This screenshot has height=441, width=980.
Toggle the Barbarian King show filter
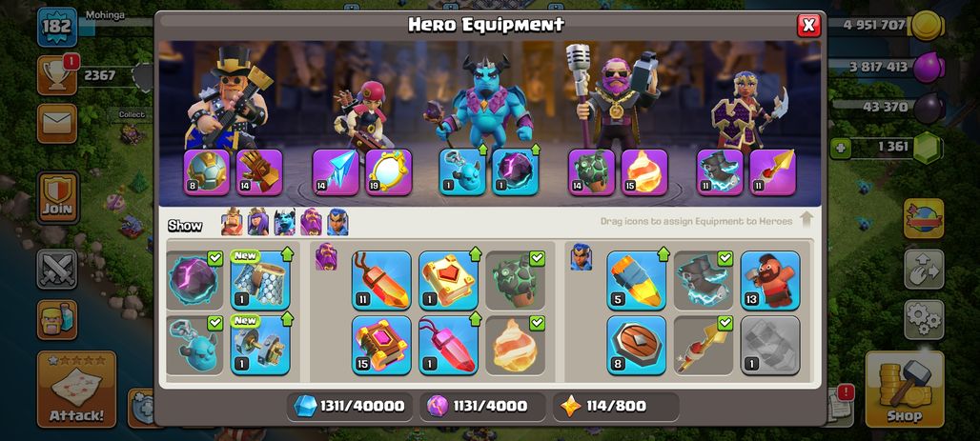point(232,222)
